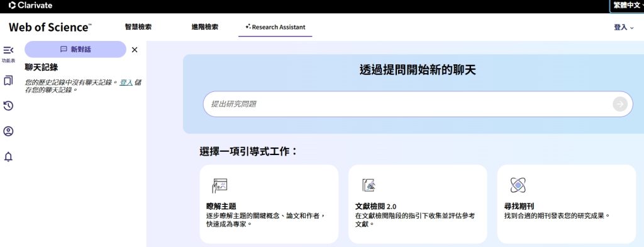Click the 文獻檢閱 2.0 card document icon
Screen dimensions: 644x247
(369, 185)
